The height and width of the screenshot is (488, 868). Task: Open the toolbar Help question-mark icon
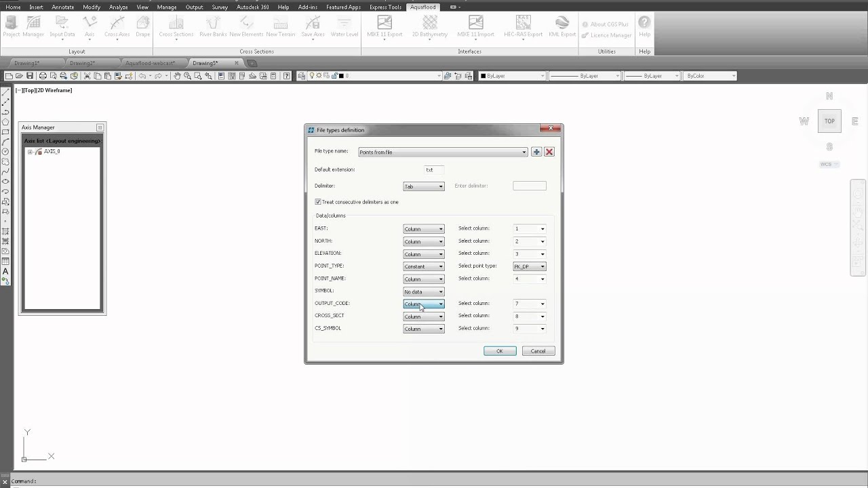(287, 76)
